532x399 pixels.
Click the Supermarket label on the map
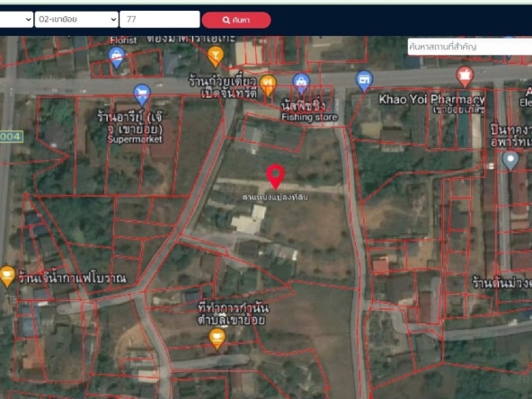[135, 139]
